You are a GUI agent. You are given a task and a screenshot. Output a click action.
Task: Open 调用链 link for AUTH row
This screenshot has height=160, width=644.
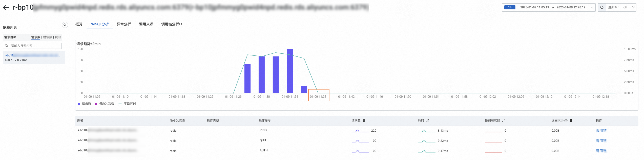pos(601,151)
